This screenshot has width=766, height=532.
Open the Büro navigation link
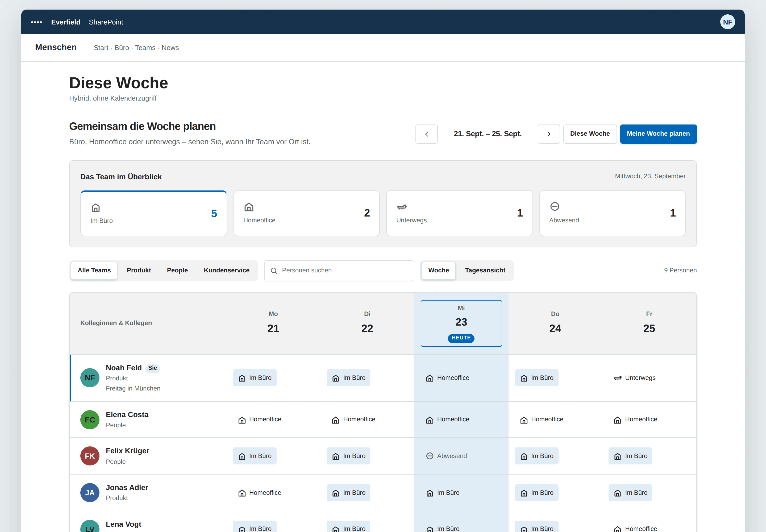click(122, 48)
